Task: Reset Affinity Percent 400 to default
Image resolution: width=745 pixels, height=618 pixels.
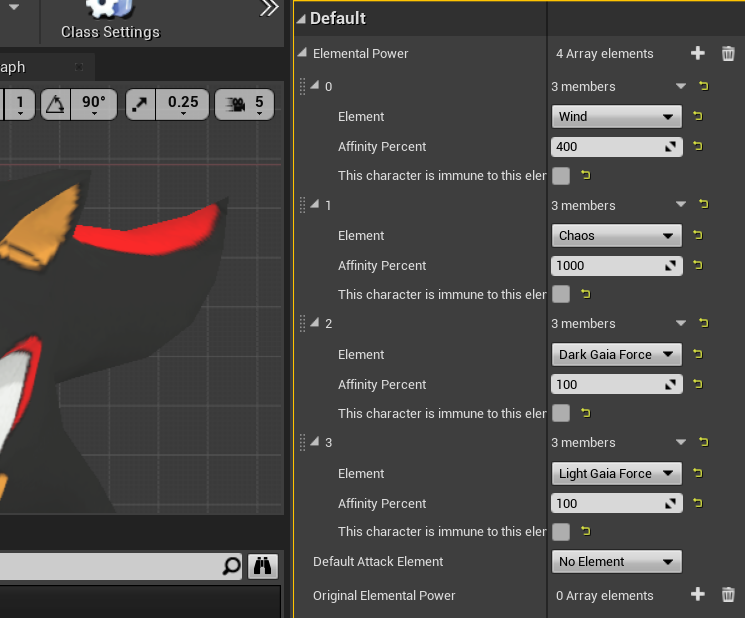Action: point(697,146)
